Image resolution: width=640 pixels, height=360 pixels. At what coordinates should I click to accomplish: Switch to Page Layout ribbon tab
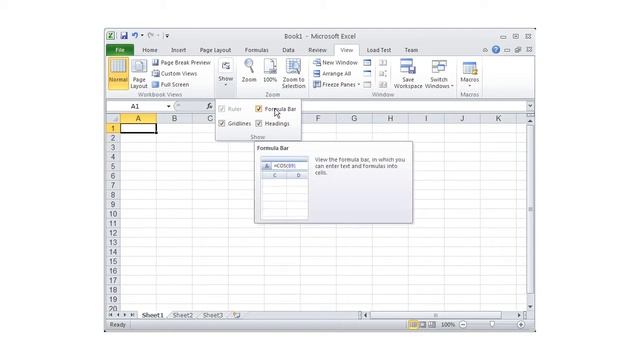(x=216, y=50)
